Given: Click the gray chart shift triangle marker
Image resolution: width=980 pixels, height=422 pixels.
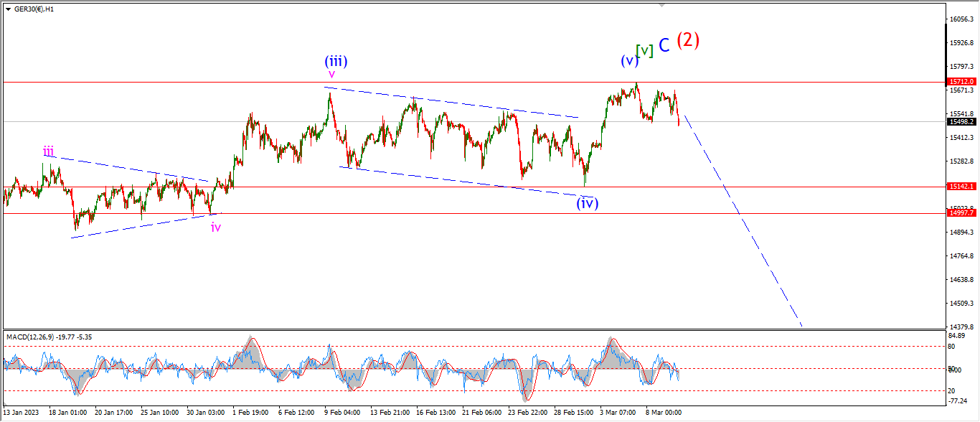Looking at the screenshot, I should pos(662,5).
